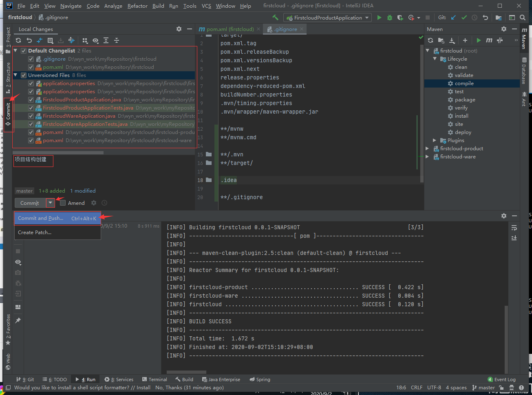Uncheck Default Changelist checkbox

coord(24,51)
